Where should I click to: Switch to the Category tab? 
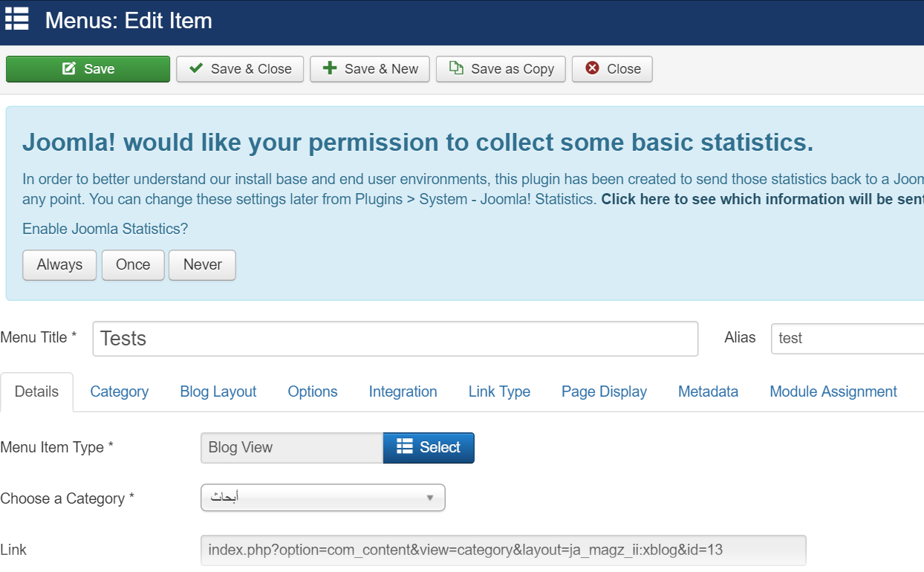pos(119,391)
